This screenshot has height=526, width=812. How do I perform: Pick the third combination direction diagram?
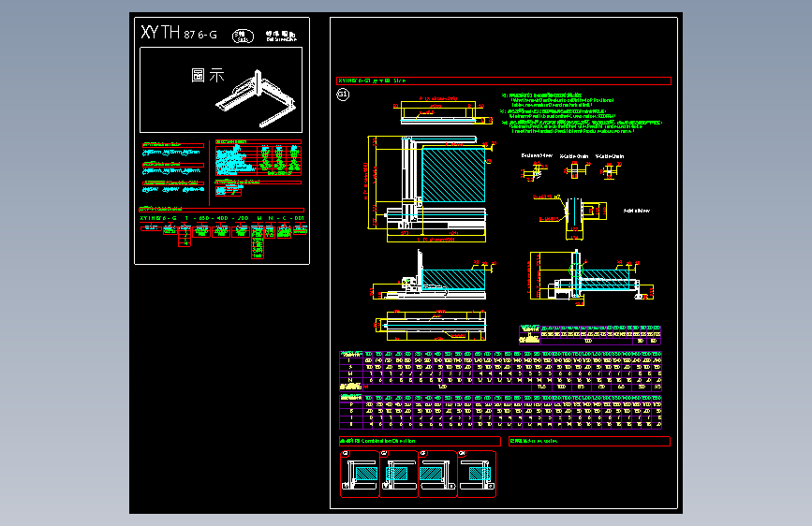pos(437,475)
